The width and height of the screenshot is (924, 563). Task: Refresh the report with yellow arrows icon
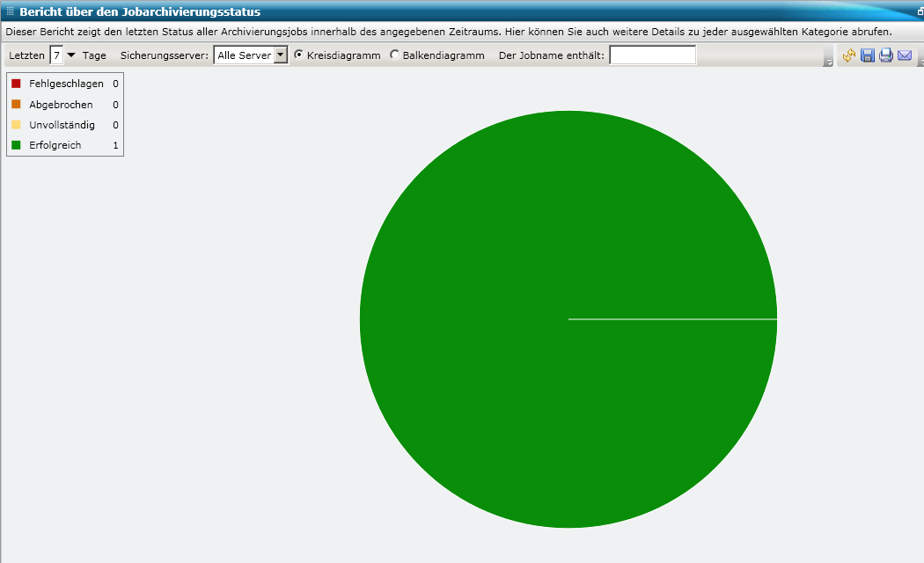point(848,55)
